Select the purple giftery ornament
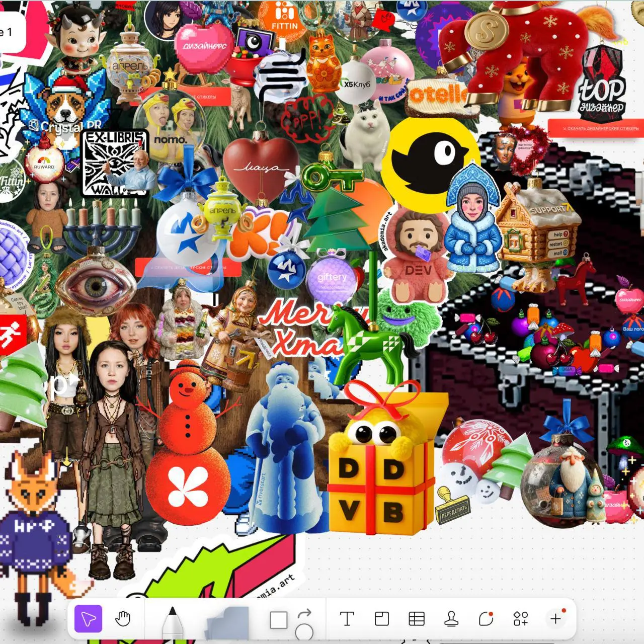 pos(332,278)
